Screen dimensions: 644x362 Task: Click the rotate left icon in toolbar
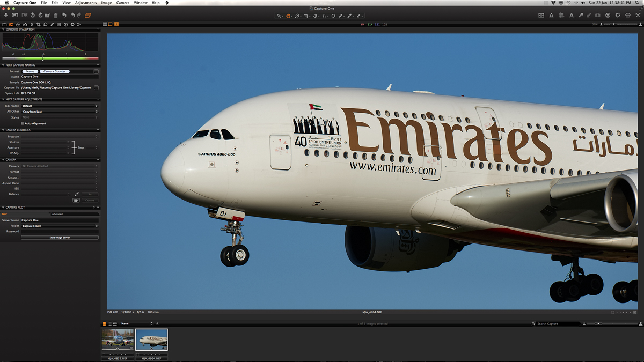click(33, 16)
